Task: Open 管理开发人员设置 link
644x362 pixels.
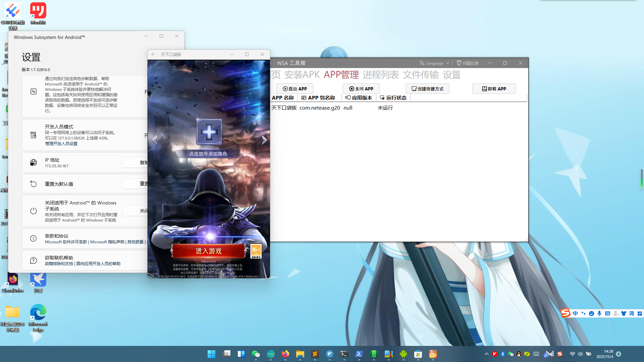Action: (x=61, y=143)
